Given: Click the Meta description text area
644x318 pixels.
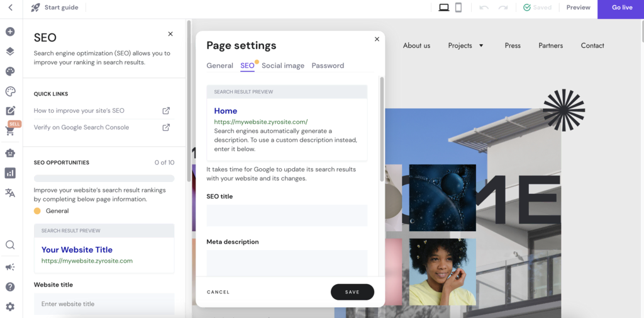Looking at the screenshot, I should [287, 263].
